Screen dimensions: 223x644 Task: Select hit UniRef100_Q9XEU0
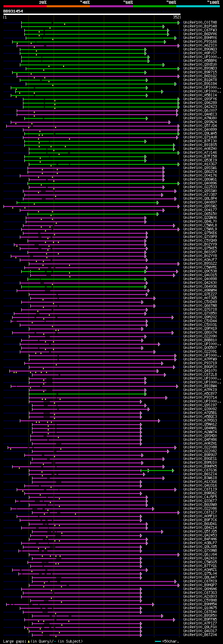[200, 64]
